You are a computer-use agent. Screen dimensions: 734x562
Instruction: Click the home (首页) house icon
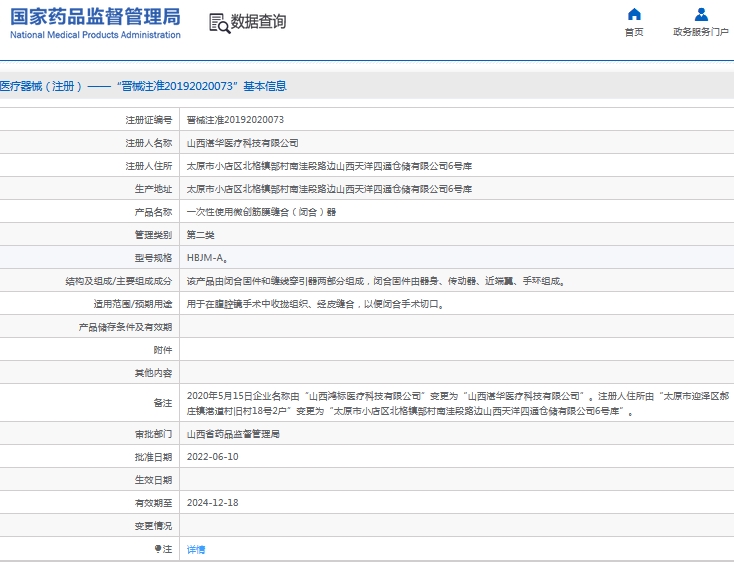point(634,15)
